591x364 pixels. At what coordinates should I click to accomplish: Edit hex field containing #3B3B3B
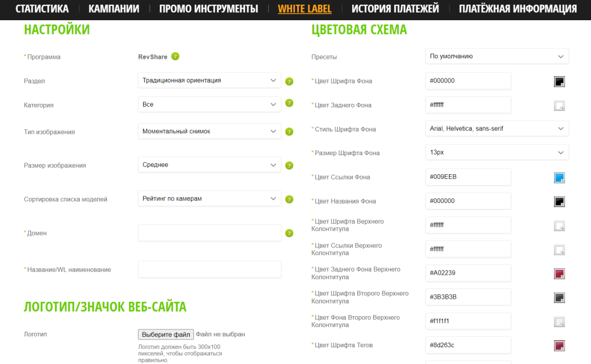pyautogui.click(x=468, y=297)
